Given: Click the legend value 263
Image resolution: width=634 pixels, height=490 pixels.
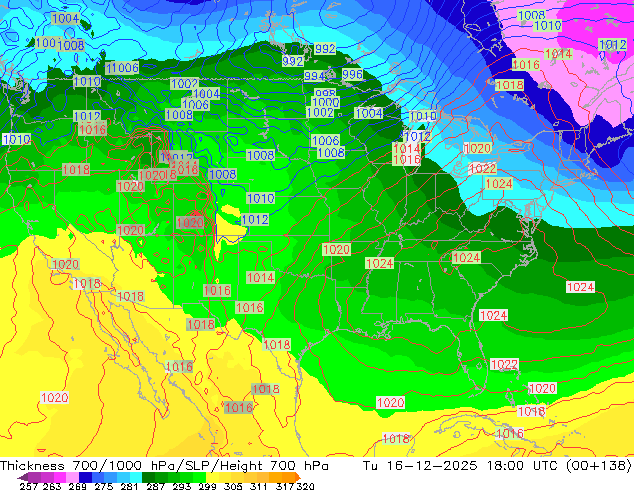Looking at the screenshot, I should [52, 486].
